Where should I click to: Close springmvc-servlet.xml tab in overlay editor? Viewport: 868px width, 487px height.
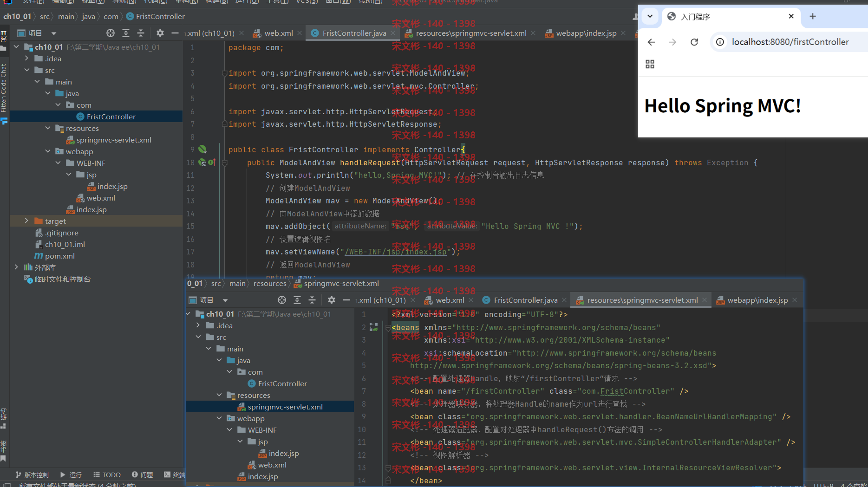click(705, 300)
